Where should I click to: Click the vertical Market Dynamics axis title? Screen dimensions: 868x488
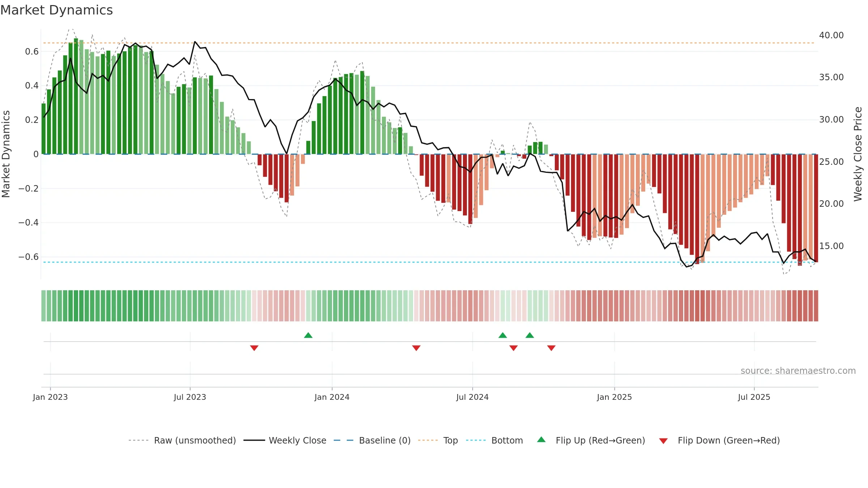[6, 154]
